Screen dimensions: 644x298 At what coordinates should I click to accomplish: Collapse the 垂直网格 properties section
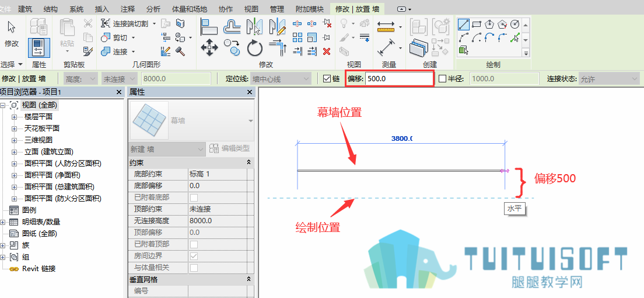(x=249, y=279)
